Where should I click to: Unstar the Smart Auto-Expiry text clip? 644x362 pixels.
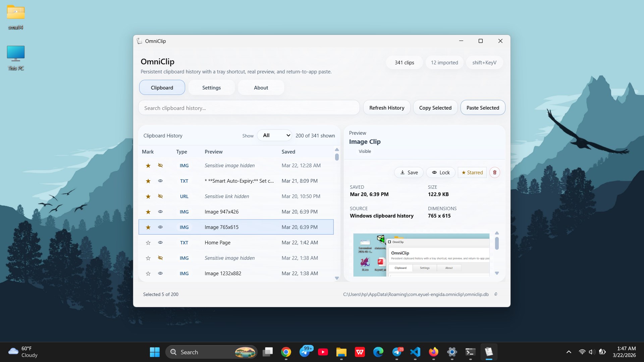pos(148,181)
